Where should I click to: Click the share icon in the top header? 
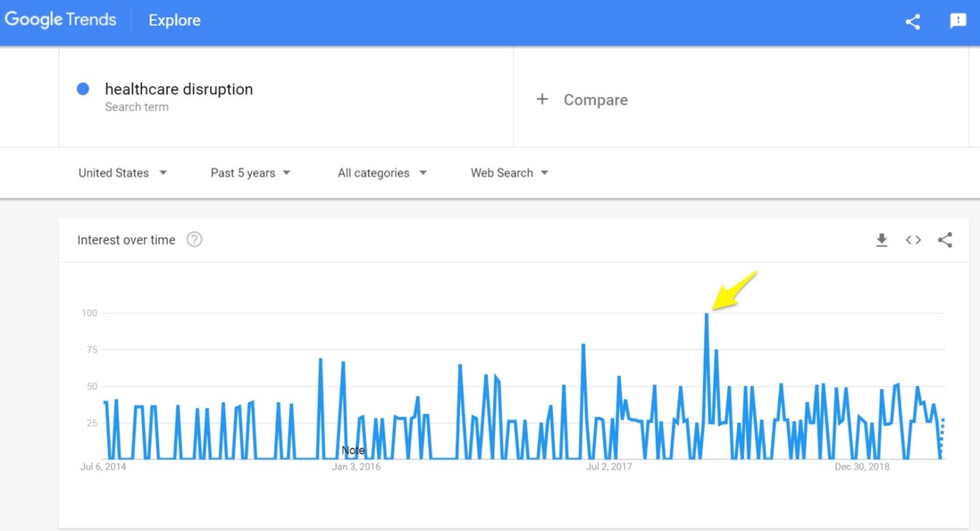coord(912,21)
